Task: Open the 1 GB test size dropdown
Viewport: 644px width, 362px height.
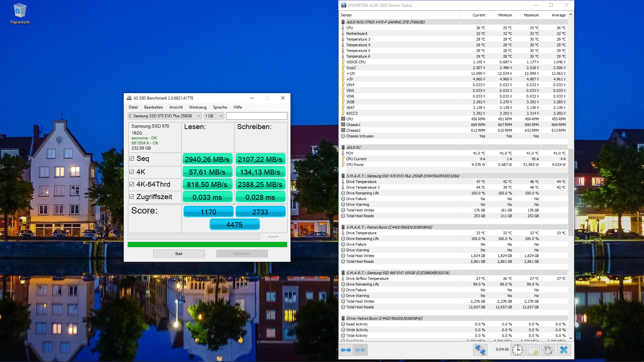Action: [x=214, y=116]
